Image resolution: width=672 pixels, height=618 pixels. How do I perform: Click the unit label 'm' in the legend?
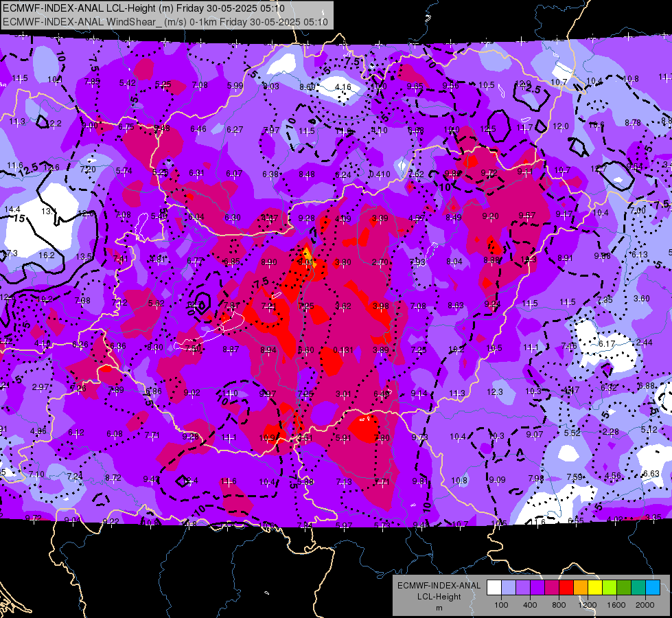439,608
